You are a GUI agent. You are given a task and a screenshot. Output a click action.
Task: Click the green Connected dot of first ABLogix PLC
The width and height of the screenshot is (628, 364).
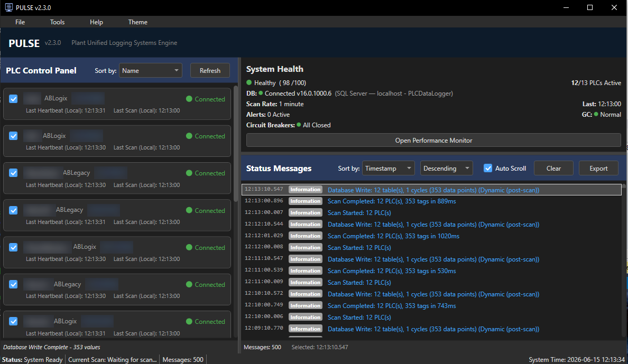[189, 99]
